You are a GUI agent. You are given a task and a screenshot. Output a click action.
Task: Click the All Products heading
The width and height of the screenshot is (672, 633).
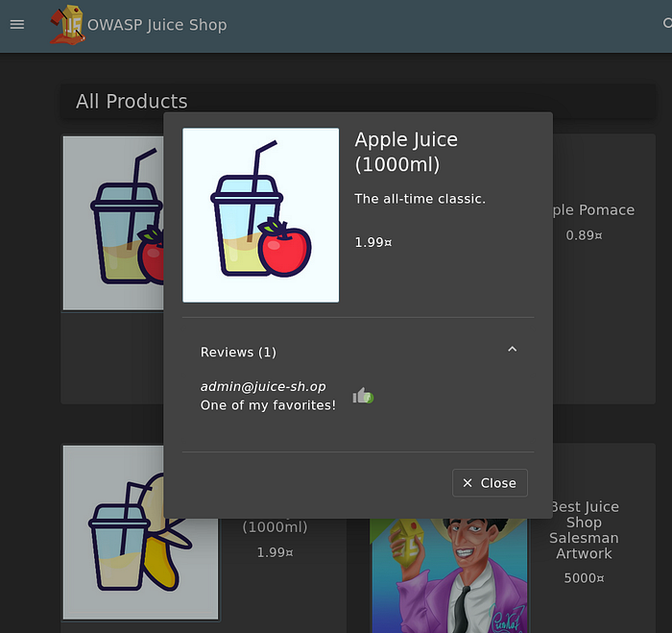pyautogui.click(x=132, y=102)
